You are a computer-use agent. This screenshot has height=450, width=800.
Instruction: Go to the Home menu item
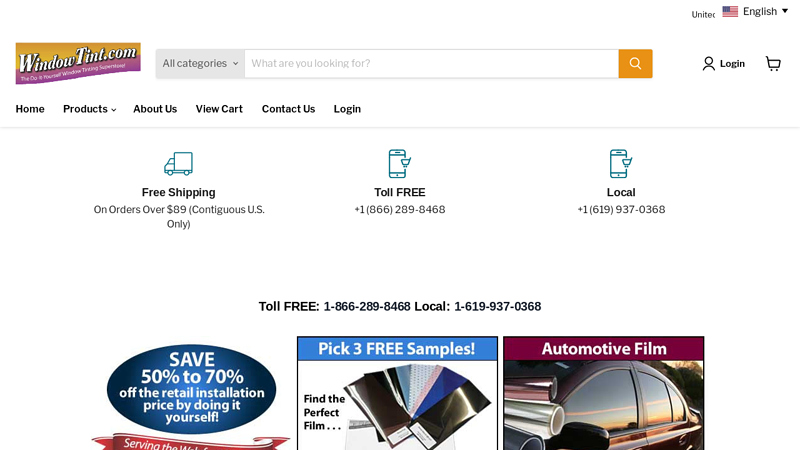coord(30,109)
